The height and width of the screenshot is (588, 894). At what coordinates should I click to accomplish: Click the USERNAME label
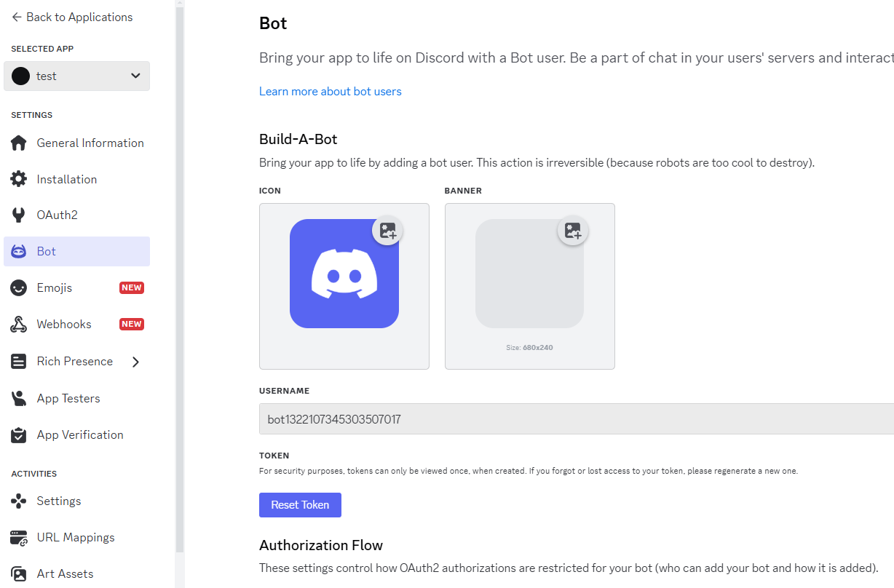[x=285, y=391]
